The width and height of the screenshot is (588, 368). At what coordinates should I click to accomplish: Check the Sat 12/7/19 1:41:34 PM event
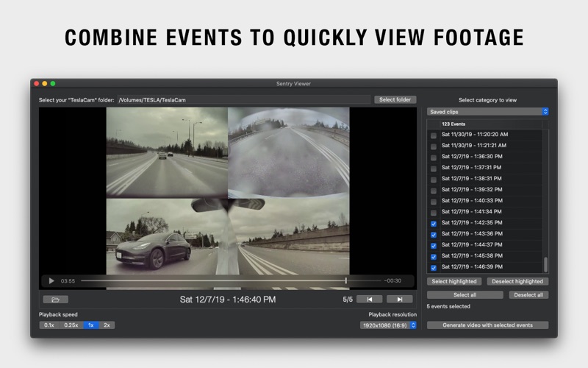click(434, 213)
